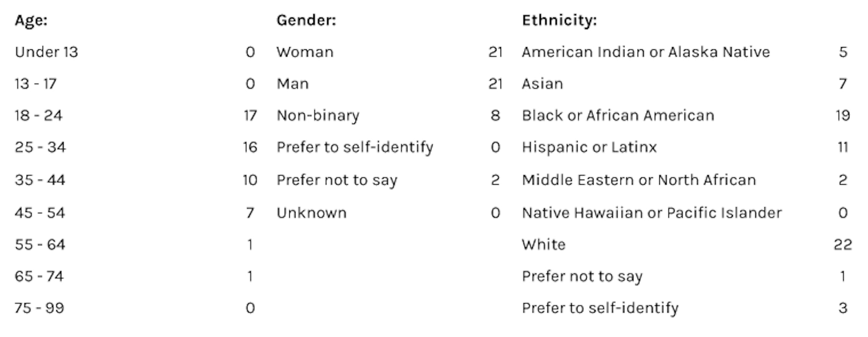Select Prefer to self-identify under Ethnicity
Screen dimensions: 868x337
click(x=600, y=308)
